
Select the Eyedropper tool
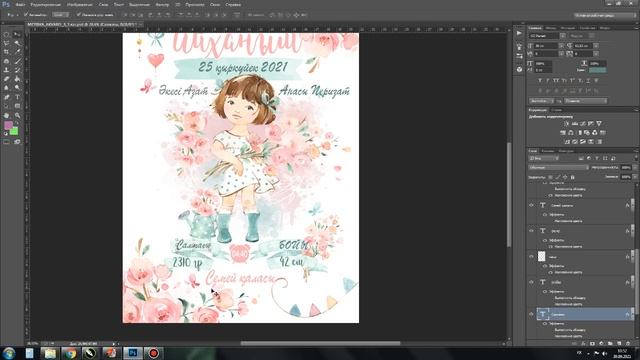[17, 52]
